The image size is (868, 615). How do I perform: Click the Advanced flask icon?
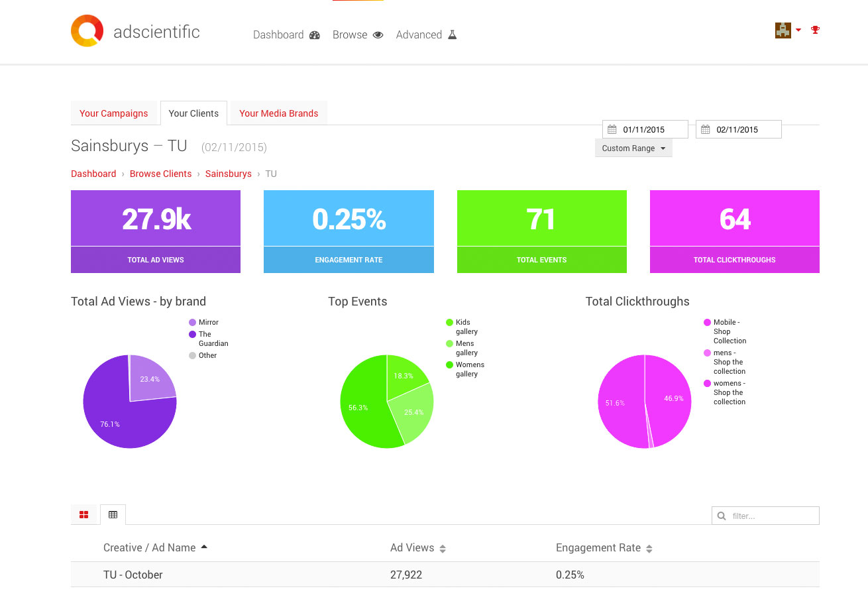pyautogui.click(x=453, y=34)
